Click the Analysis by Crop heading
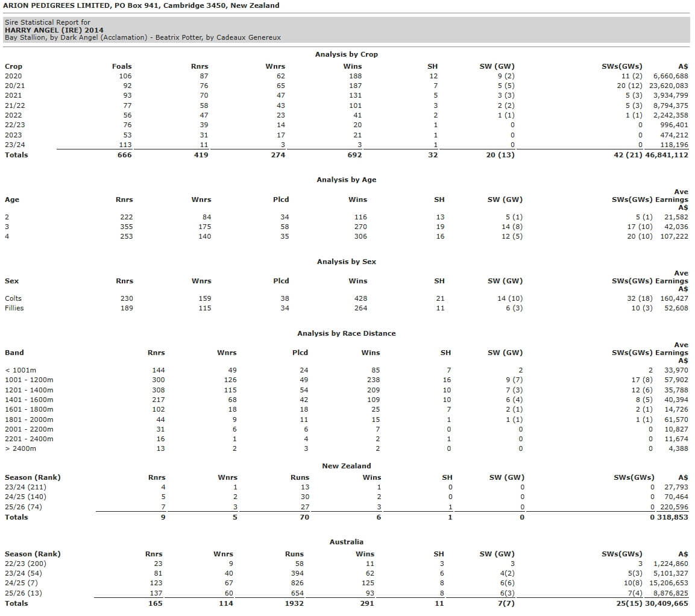The width and height of the screenshot is (695, 616). coord(346,54)
